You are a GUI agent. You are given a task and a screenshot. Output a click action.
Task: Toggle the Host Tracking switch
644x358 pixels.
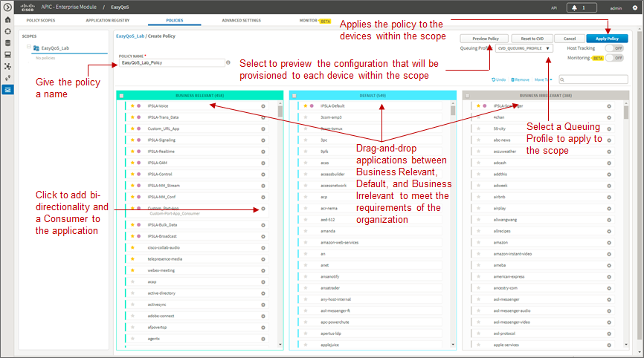pyautogui.click(x=615, y=48)
